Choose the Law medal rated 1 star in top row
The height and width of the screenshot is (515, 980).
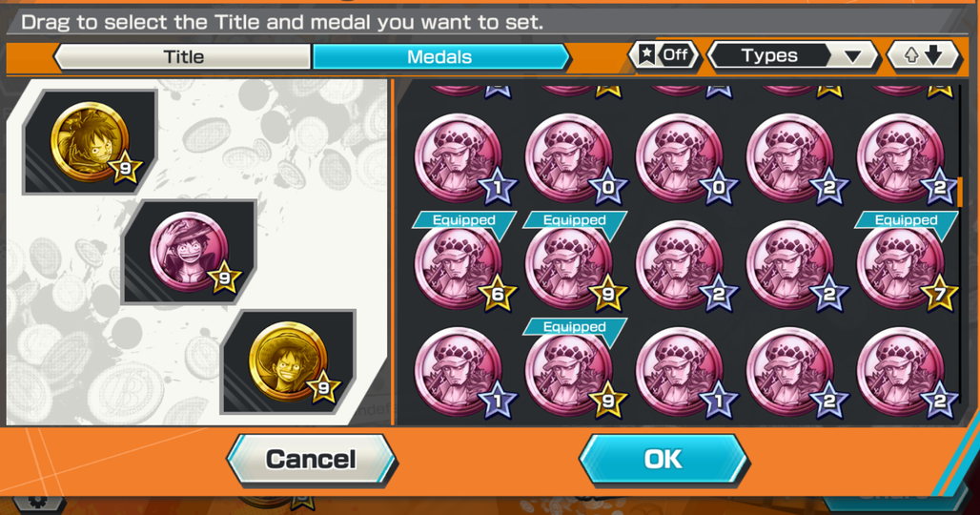[x=463, y=159]
